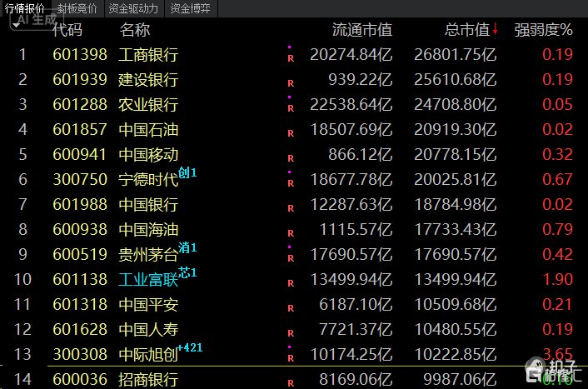588x389 pixels.
Task: Click the R marker in 中国石油 row
Action: 291,133
